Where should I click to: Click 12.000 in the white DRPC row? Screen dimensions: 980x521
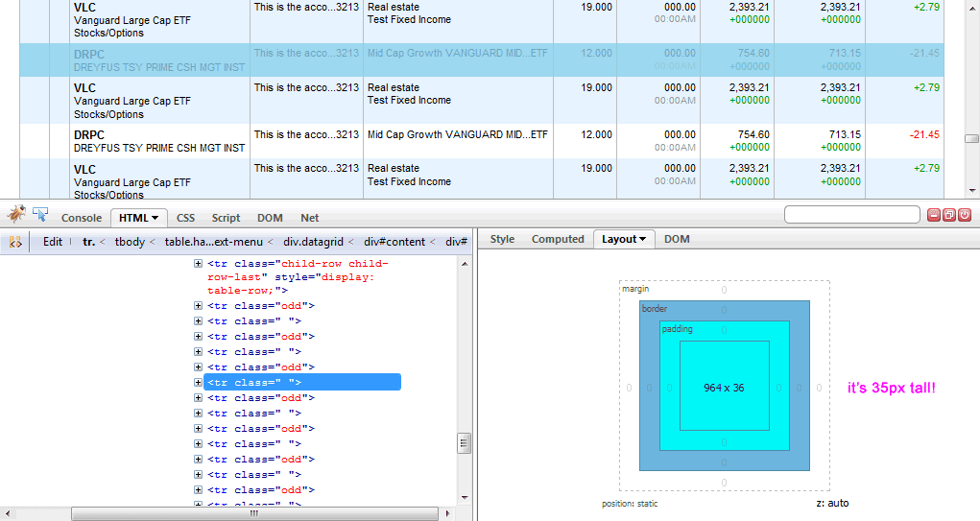[596, 134]
